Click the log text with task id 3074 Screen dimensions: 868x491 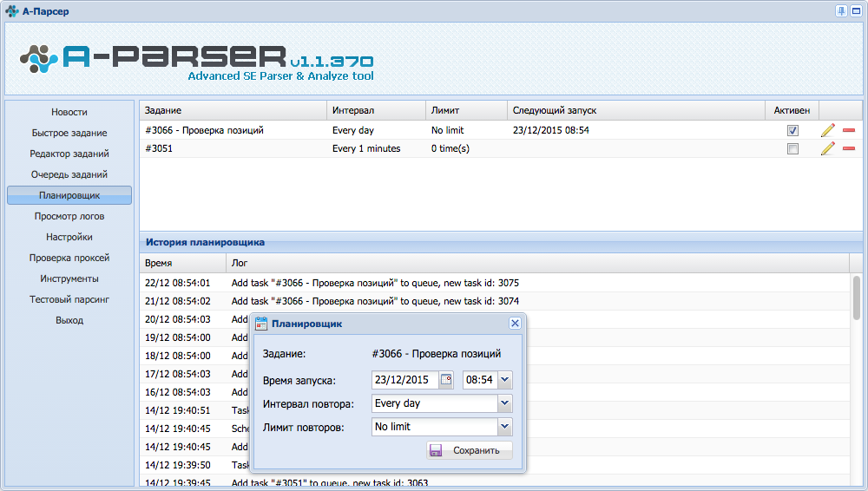tap(375, 301)
